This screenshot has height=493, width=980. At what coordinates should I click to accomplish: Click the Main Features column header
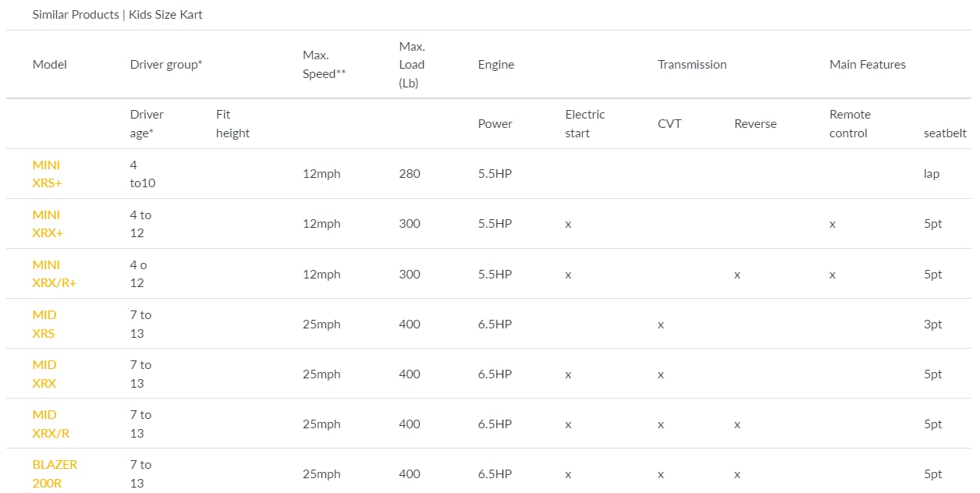tap(868, 65)
